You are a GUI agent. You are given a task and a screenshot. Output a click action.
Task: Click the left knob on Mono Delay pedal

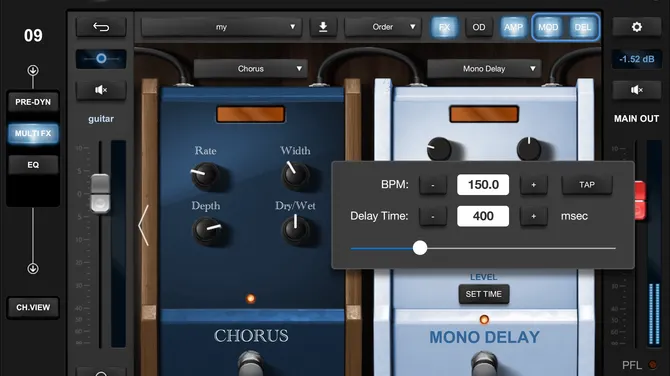pos(439,149)
